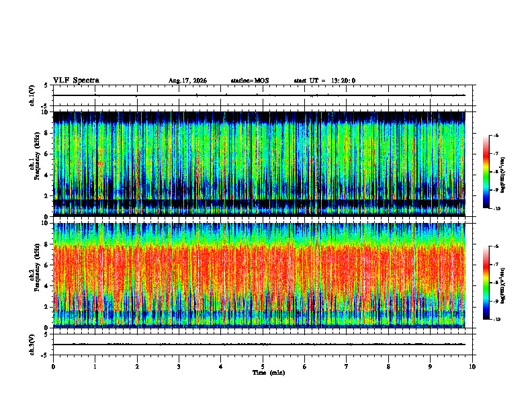The width and height of the screenshot is (532, 411).
Task: Click the "8" tick on the time axis
Action: (388, 367)
